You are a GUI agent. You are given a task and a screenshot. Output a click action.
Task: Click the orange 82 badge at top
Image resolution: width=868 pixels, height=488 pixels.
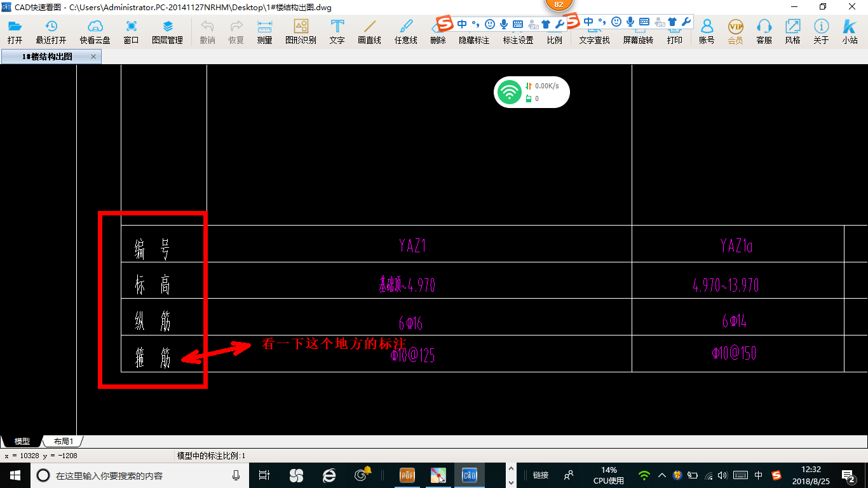tap(559, 4)
